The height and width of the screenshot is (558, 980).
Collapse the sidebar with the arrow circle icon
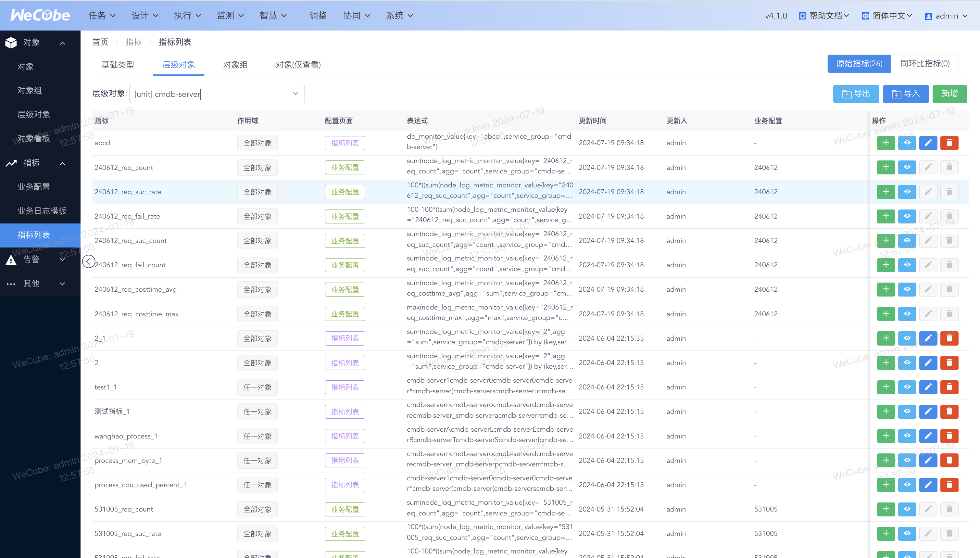tap(89, 262)
